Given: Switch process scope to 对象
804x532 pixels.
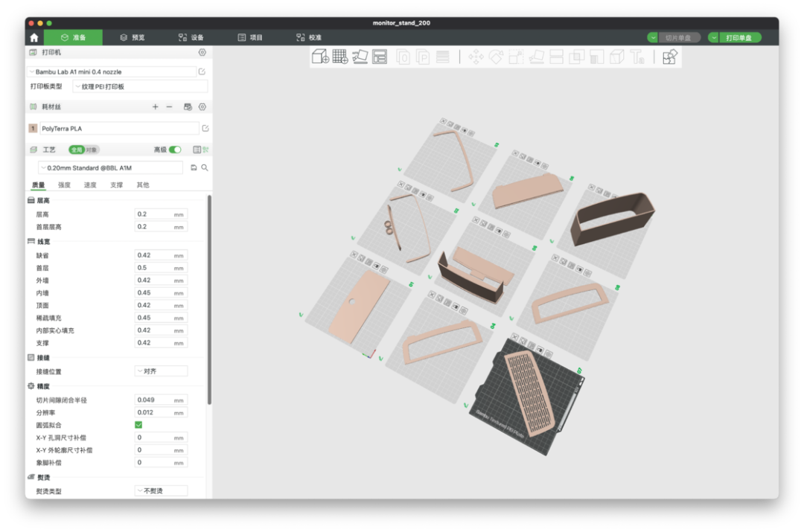Looking at the screenshot, I should tap(92, 150).
